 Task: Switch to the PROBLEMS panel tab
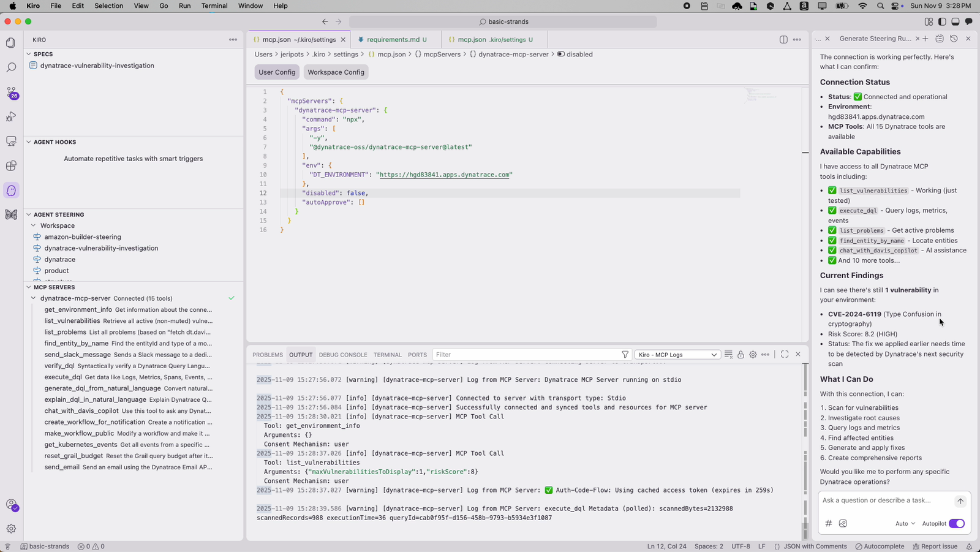(x=268, y=355)
